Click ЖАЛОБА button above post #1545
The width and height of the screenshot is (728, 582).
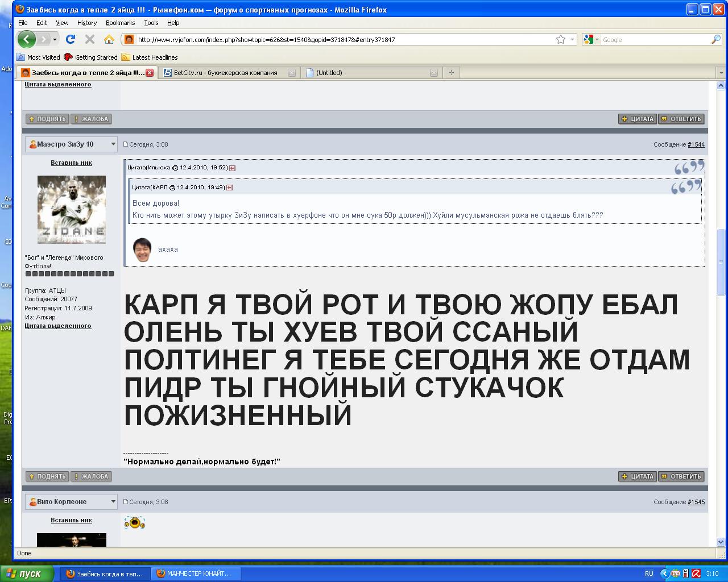(x=91, y=476)
